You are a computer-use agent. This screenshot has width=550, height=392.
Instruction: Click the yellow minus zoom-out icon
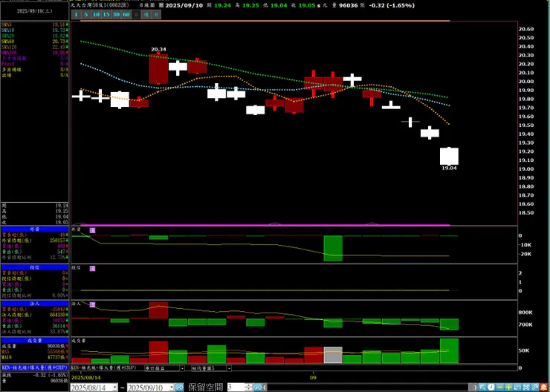tap(500, 387)
